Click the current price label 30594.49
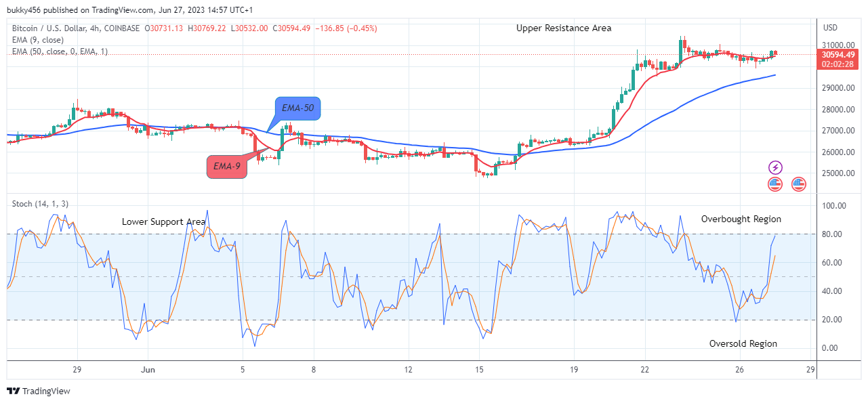This screenshot has height=403, width=868. coord(840,54)
